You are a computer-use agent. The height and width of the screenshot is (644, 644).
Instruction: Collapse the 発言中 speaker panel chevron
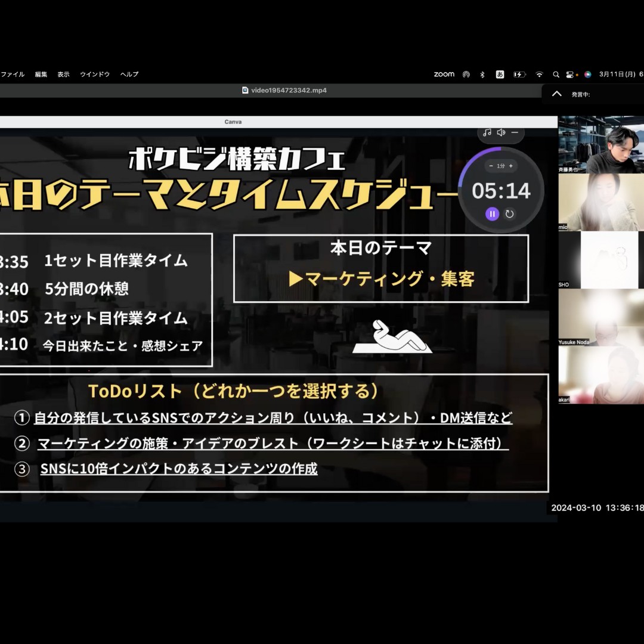[556, 94]
